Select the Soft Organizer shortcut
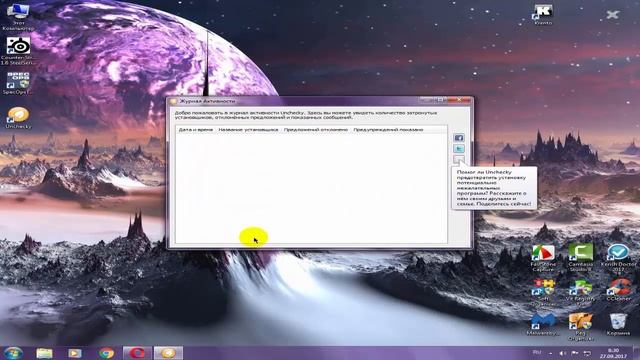Screen dimensions: 640x360 click(x=543, y=292)
